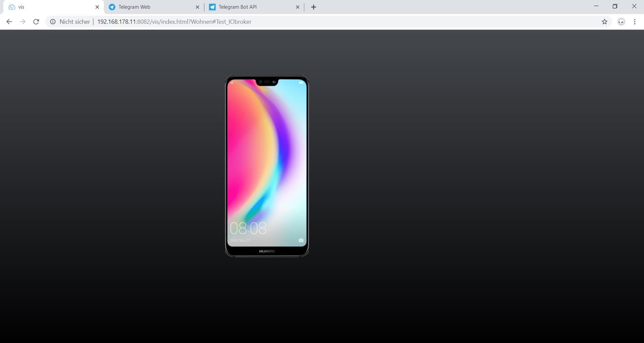Screen dimensions: 644x343
Task: Open the Chrome three-dot menu
Action: point(635,22)
